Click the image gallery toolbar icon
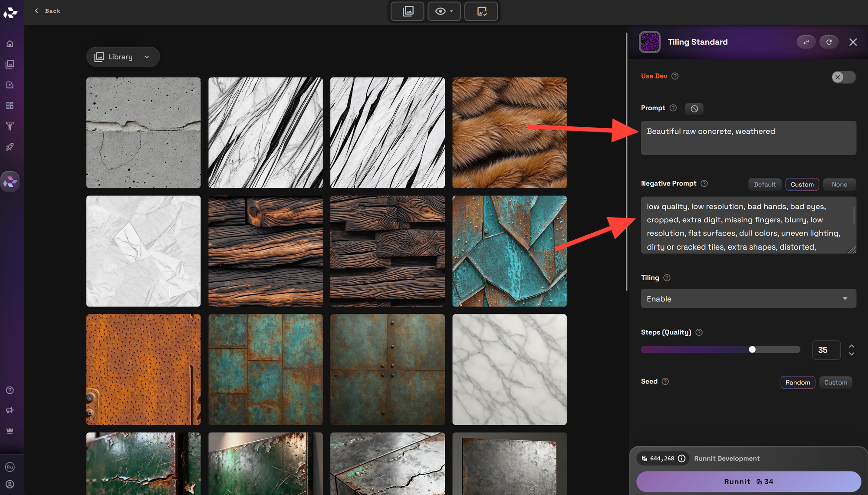This screenshot has width=868, height=495. (x=408, y=11)
